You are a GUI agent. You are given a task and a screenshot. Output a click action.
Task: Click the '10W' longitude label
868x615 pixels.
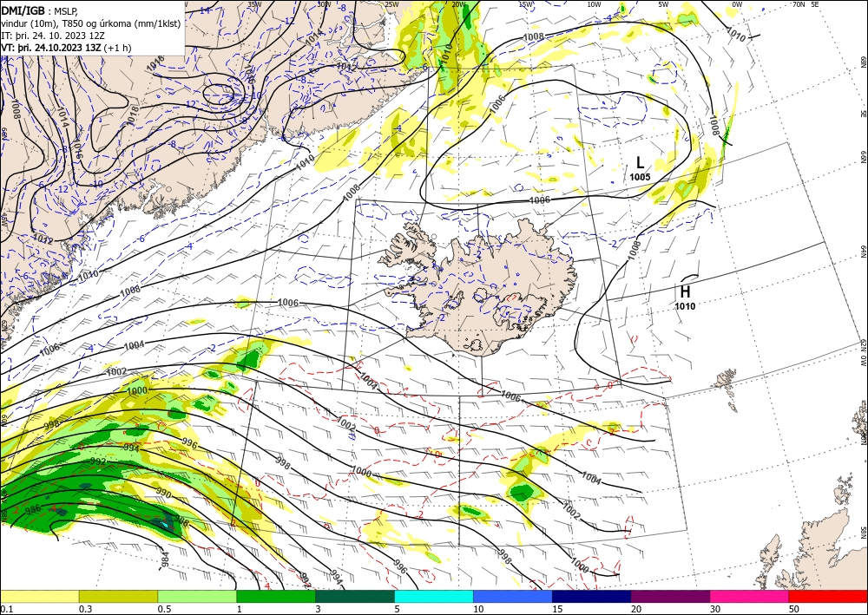(594, 4)
